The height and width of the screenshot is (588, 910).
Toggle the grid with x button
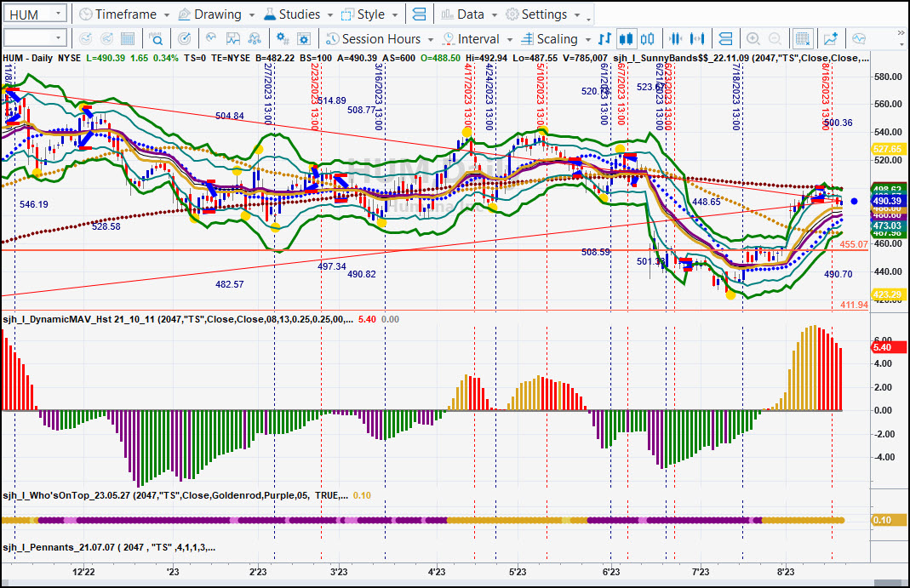(x=803, y=39)
